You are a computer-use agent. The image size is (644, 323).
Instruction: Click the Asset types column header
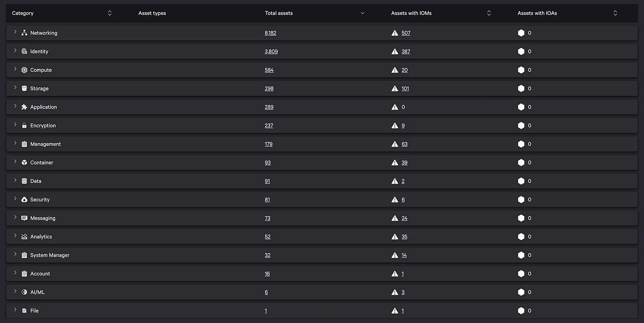tap(152, 13)
